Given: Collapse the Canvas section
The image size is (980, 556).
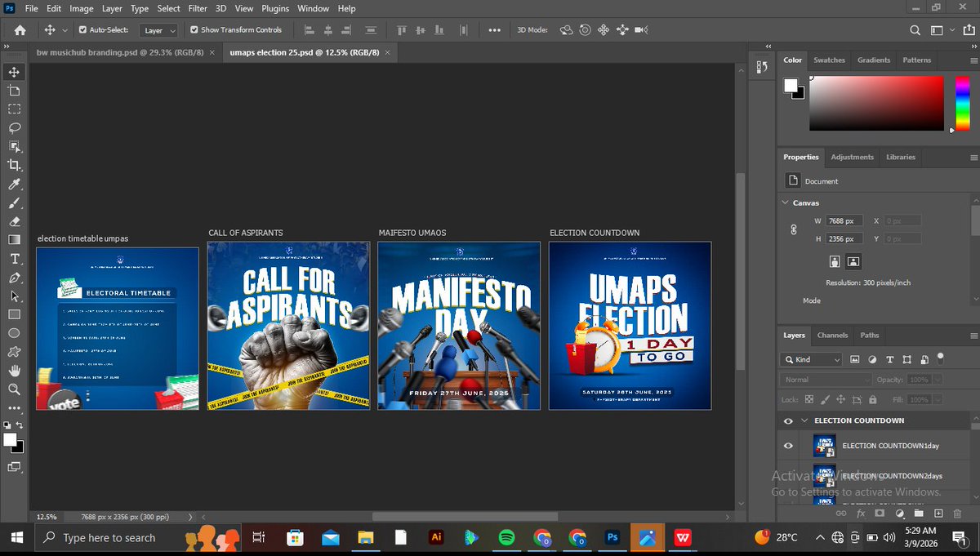Looking at the screenshot, I should tap(786, 202).
